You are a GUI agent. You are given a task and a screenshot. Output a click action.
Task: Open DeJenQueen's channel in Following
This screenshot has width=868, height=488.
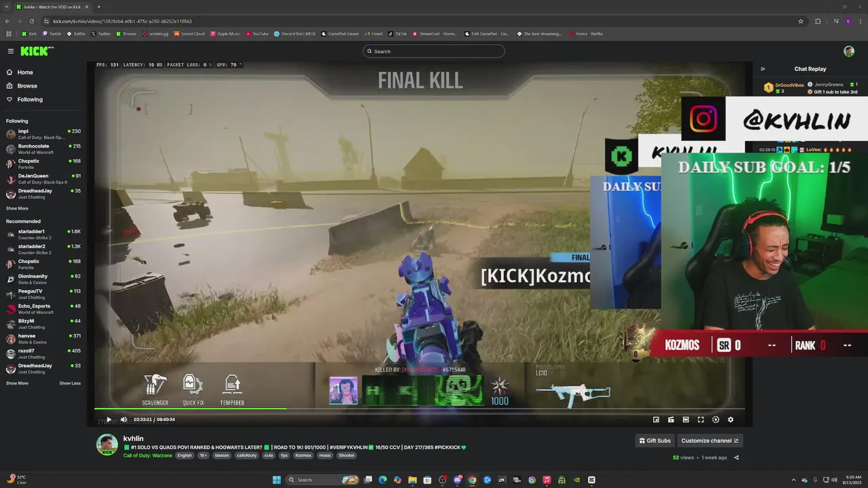coord(43,178)
